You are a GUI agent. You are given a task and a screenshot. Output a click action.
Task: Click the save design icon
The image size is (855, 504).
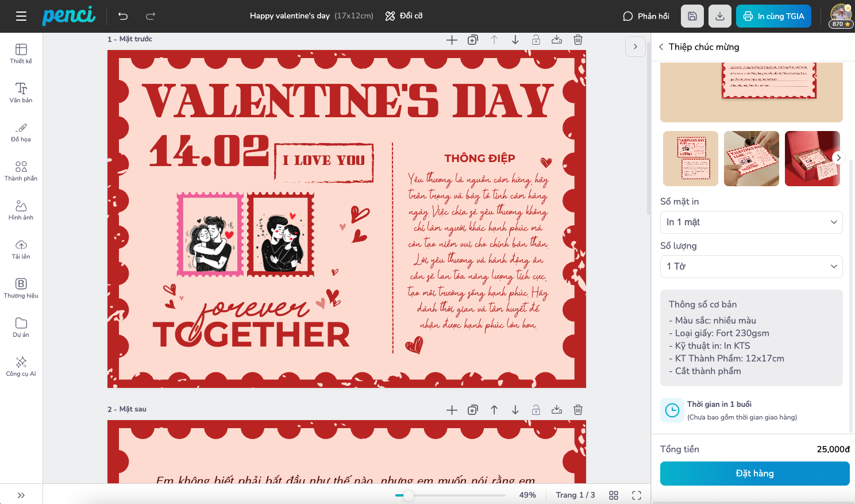[x=692, y=16]
